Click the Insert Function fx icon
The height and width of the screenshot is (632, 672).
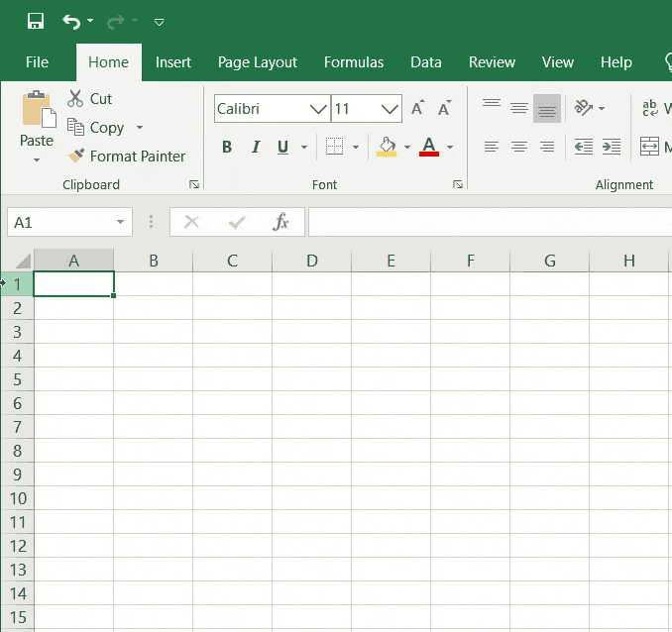click(x=280, y=222)
